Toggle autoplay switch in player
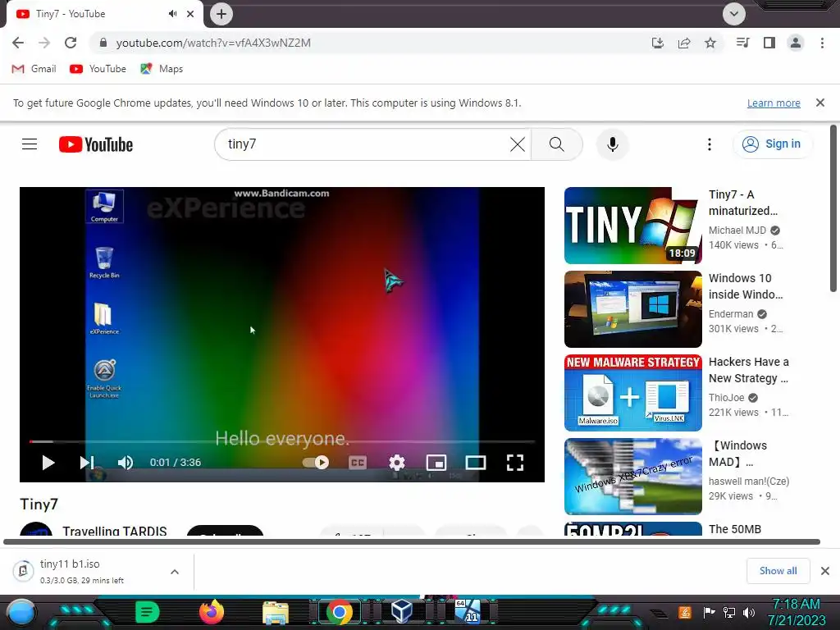Viewport: 840px width, 630px height. tap(316, 463)
